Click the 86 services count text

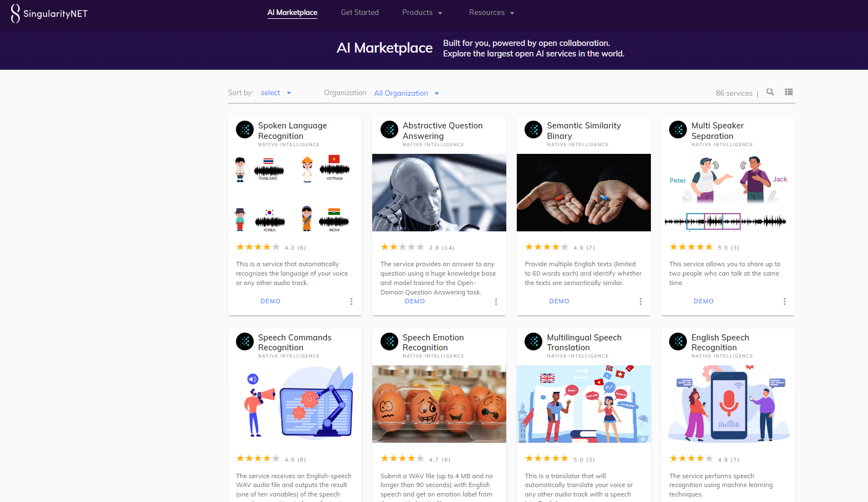tap(734, 93)
